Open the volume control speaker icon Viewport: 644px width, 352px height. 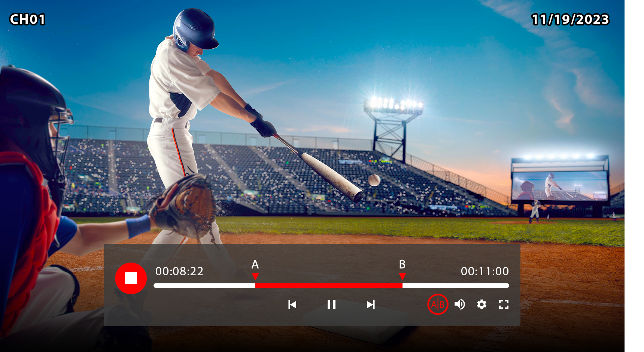click(x=460, y=304)
